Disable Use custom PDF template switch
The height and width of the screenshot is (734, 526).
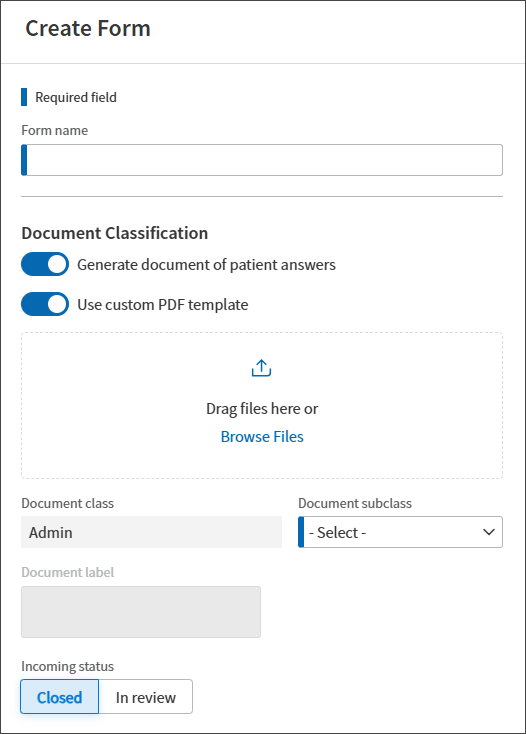(45, 304)
